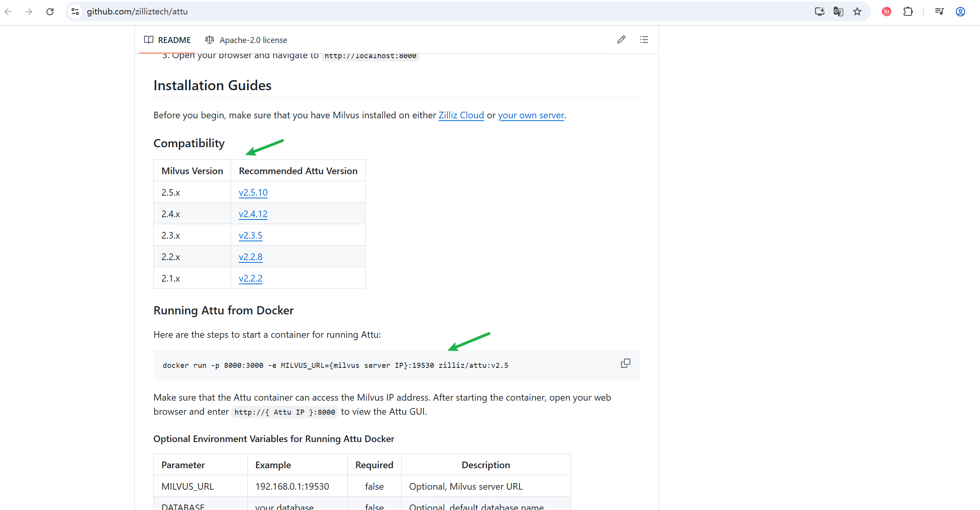Click the github.com address bar URL
This screenshot has width=980, height=510.
(137, 12)
